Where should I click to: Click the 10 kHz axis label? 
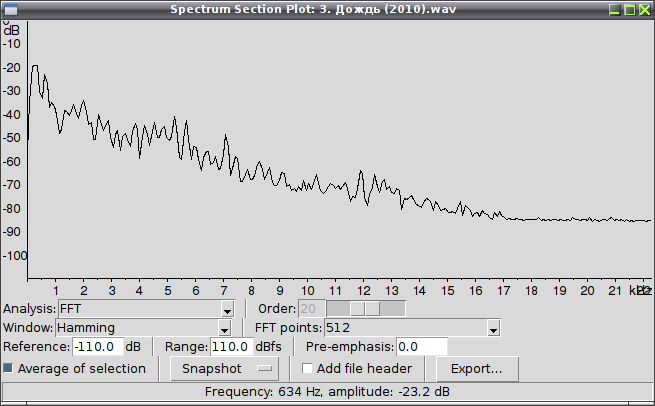coord(308,291)
